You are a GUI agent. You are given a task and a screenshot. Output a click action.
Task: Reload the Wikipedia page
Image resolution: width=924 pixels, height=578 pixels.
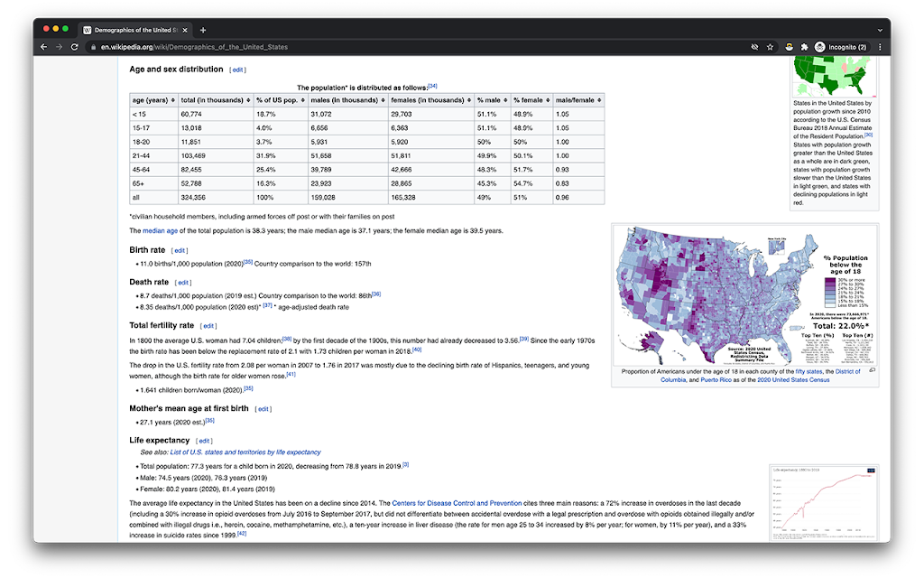pos(74,47)
